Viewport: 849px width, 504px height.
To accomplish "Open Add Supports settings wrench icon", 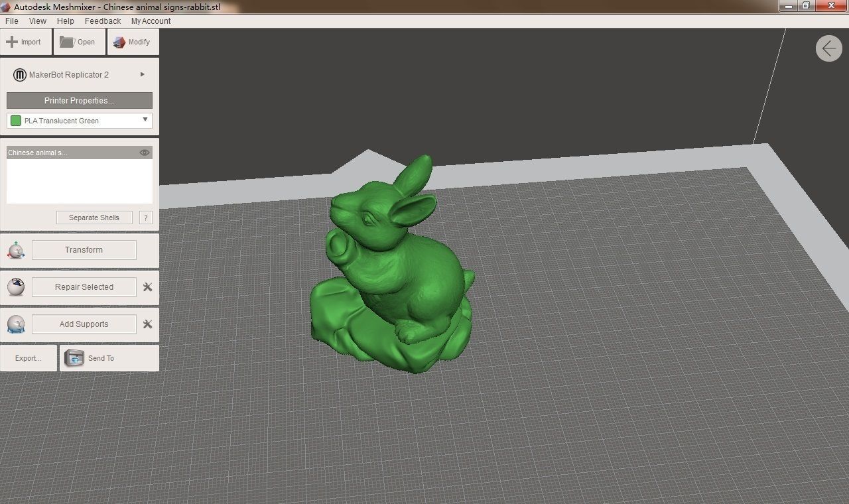I will coord(147,324).
